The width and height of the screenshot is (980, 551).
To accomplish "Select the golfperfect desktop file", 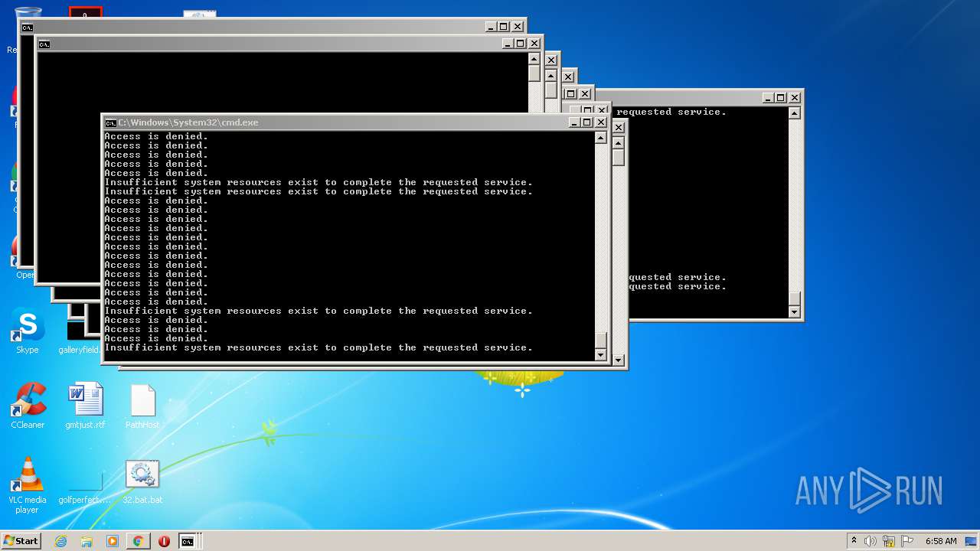I will coord(85,485).
